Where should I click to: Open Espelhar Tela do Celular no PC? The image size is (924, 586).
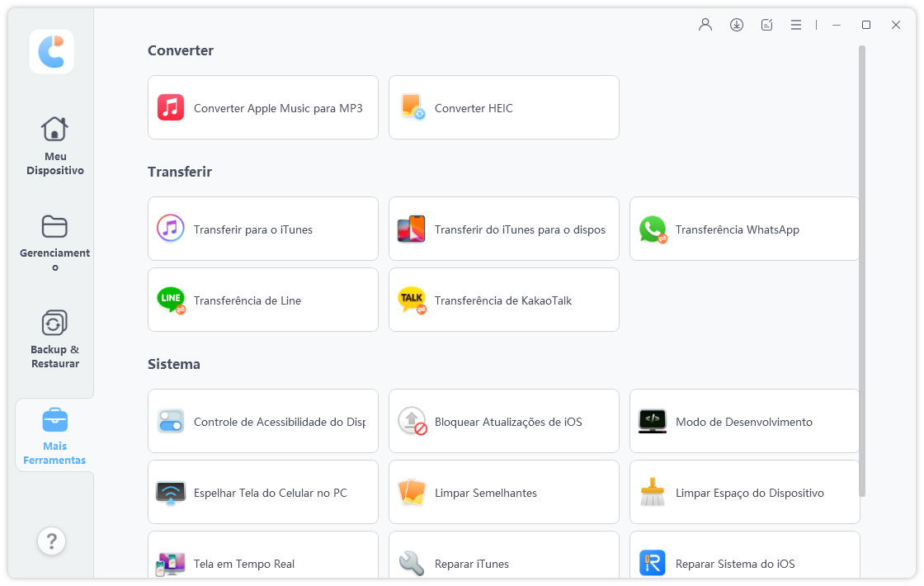pos(262,492)
